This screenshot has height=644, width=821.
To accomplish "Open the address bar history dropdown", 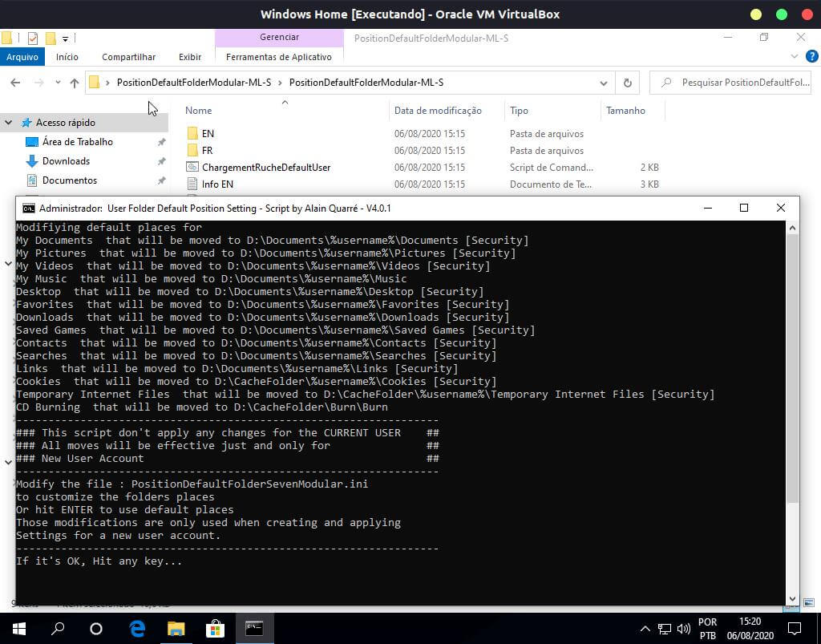I will (603, 83).
